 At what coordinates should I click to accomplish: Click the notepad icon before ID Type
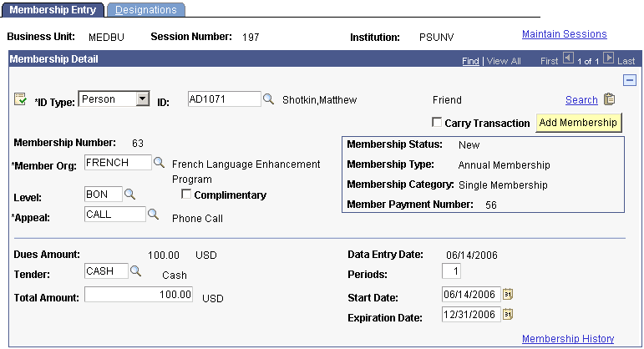pyautogui.click(x=21, y=100)
